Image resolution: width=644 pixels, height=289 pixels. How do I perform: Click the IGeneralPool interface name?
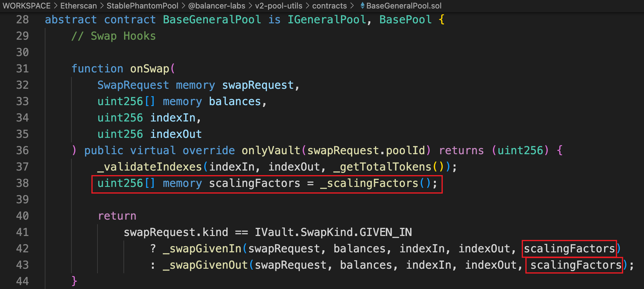tap(327, 20)
